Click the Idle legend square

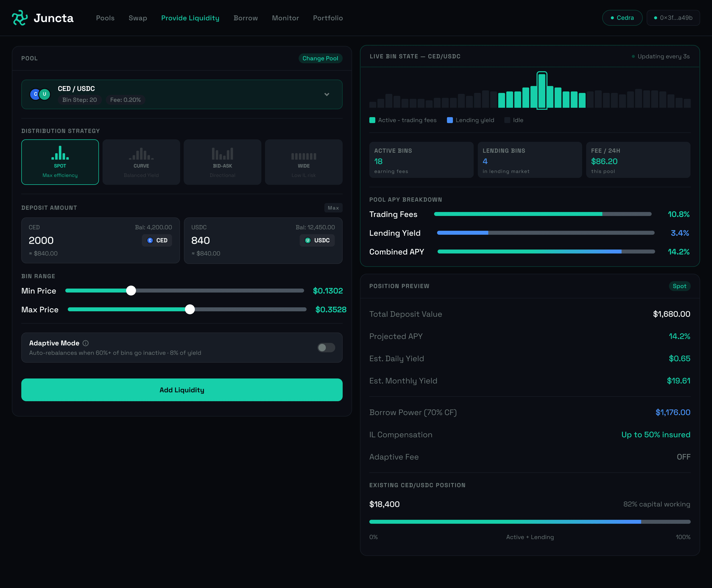(x=507, y=120)
